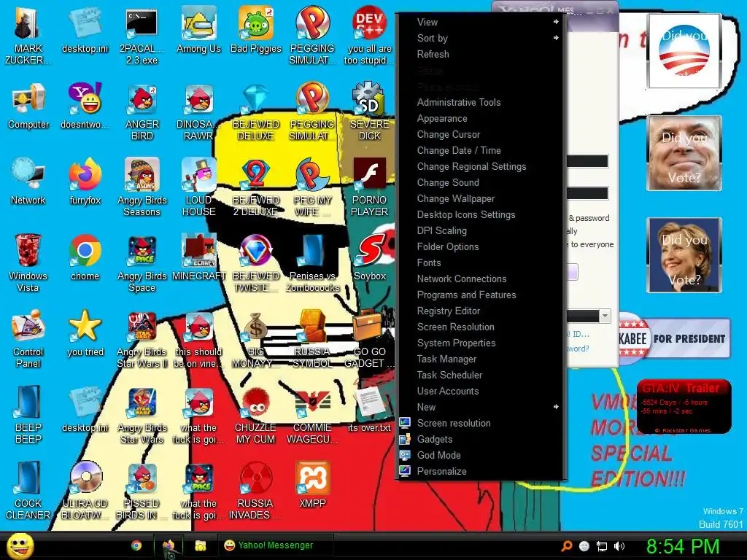Choose God Mode menu entry
The image size is (747, 560).
[480, 455]
